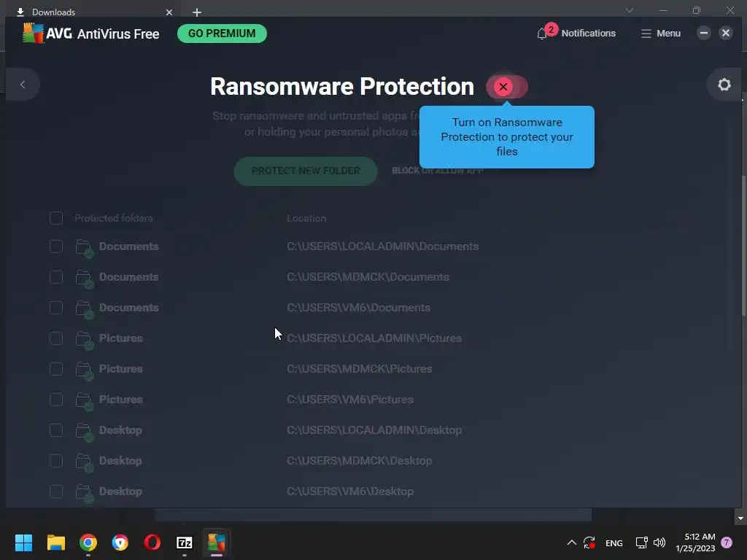747x560 pixels.
Task: Click folder icon of MDMCK Documents row
Action: click(85, 279)
